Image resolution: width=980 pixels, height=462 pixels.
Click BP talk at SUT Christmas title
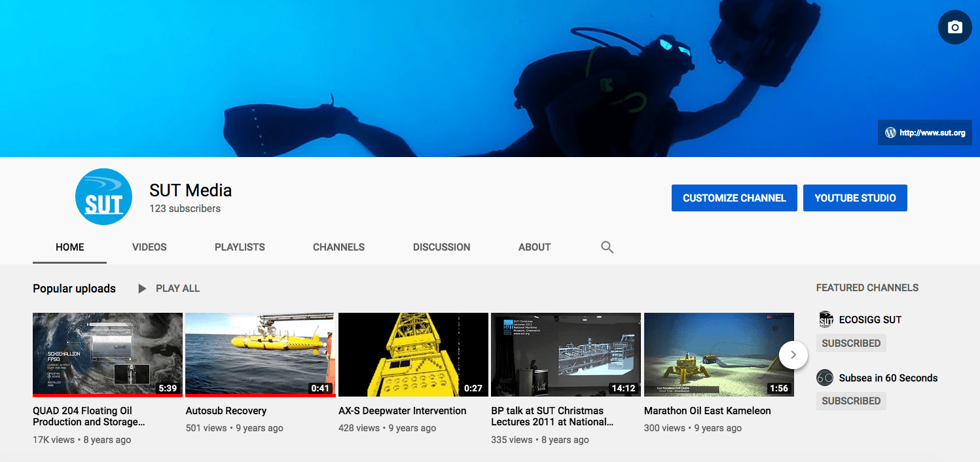tap(553, 416)
